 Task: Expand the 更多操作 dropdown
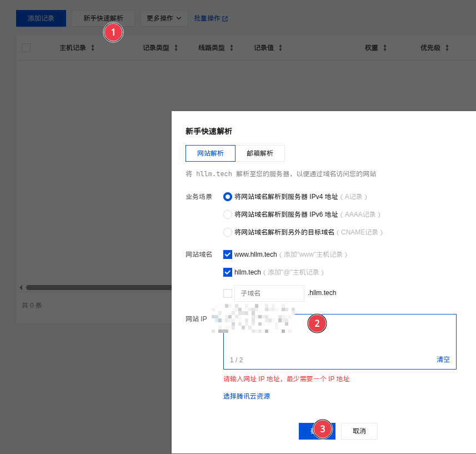coord(164,18)
